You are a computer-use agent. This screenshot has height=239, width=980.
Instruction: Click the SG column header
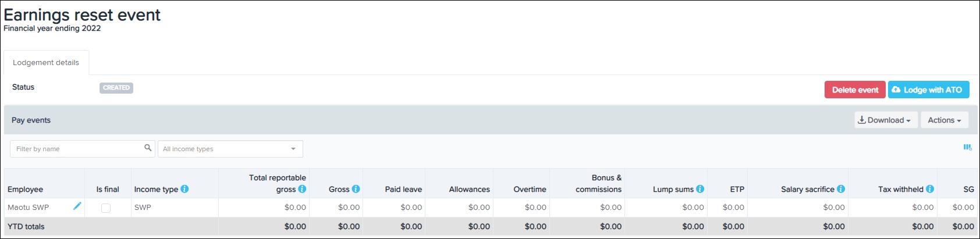point(968,189)
